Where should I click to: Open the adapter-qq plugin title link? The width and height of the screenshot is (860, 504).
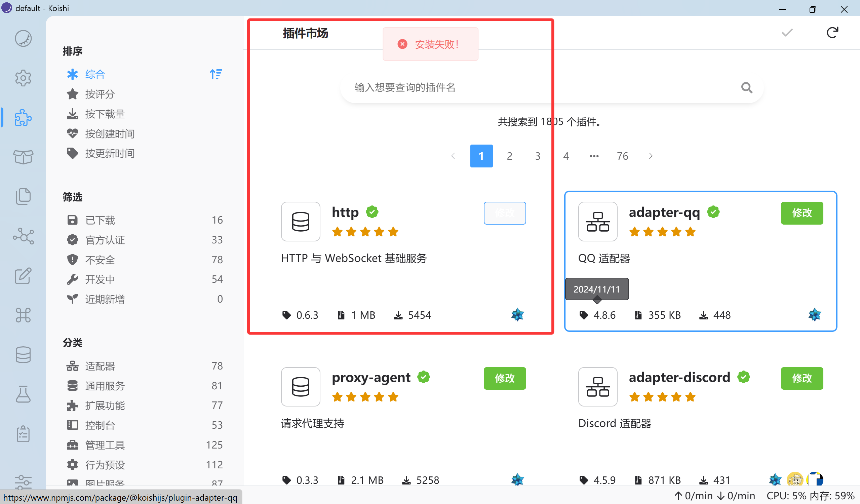click(x=664, y=212)
